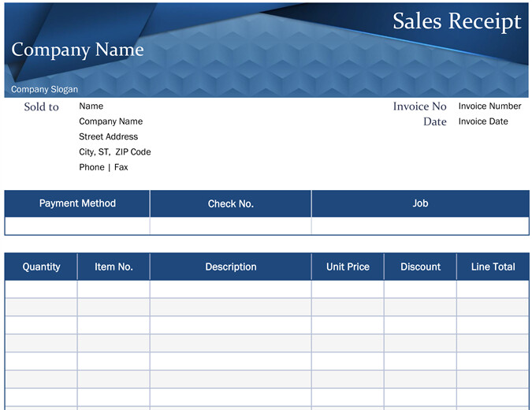This screenshot has width=532, height=410.
Task: Select the Quantity column header
Action: [41, 266]
